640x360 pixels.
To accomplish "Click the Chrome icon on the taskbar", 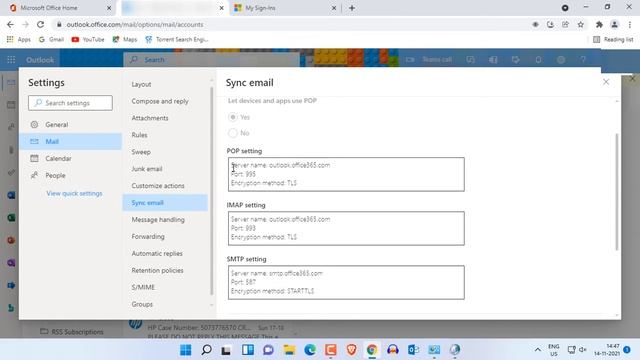I will pyautogui.click(x=372, y=349).
